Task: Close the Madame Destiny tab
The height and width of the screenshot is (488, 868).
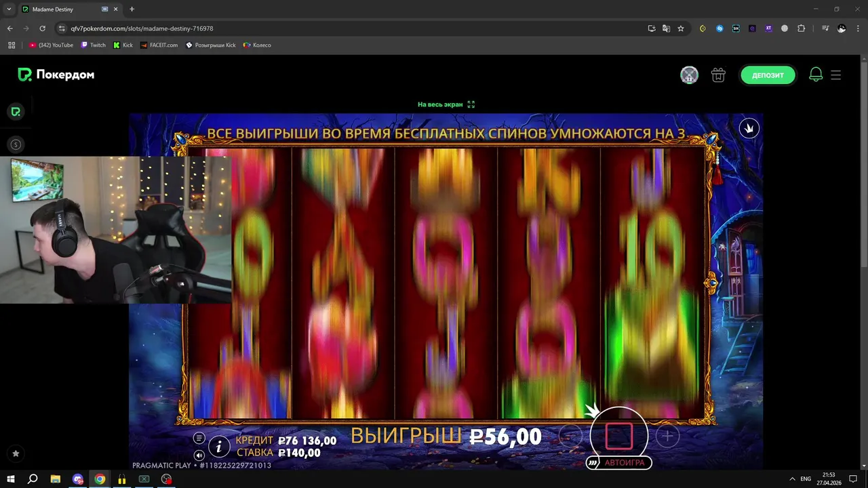Action: (116, 9)
